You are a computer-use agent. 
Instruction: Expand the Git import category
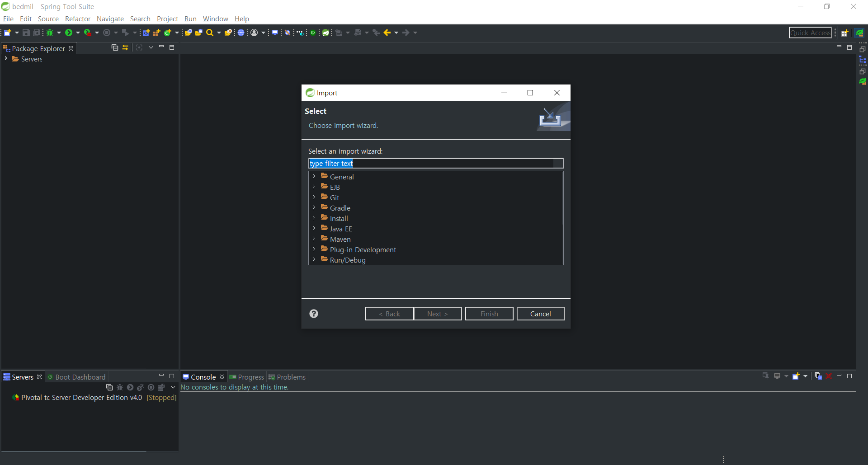314,197
